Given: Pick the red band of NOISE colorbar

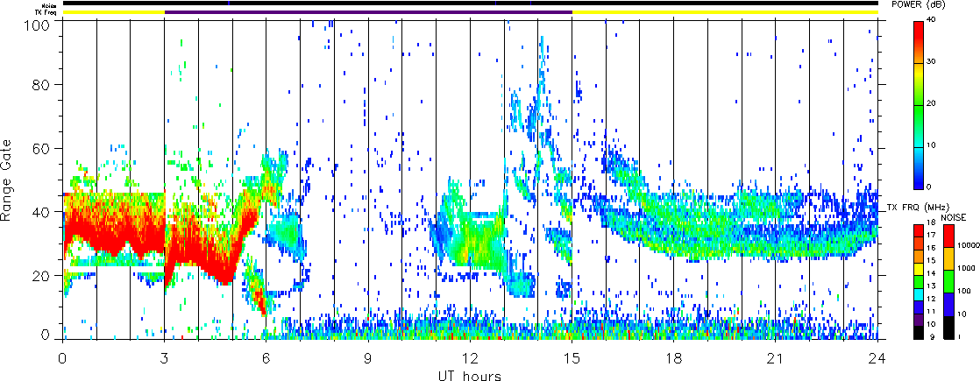Looking at the screenshot, I should (948, 236).
